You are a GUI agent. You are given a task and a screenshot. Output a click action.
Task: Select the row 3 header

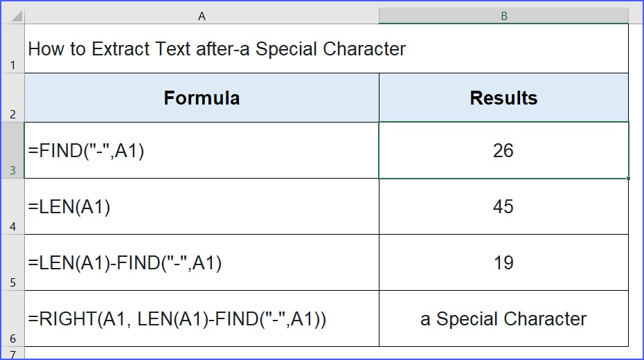point(12,150)
